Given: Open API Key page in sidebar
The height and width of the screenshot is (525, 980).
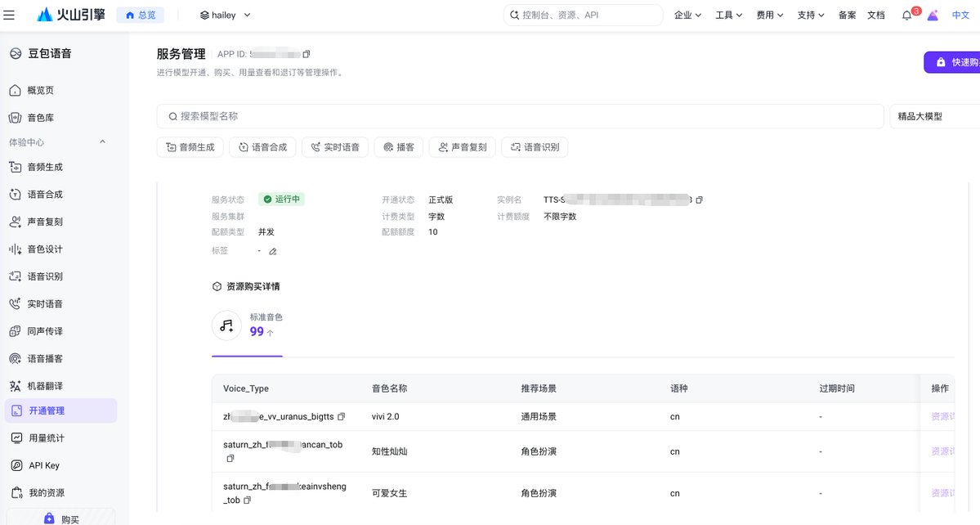Looking at the screenshot, I should coord(60,465).
